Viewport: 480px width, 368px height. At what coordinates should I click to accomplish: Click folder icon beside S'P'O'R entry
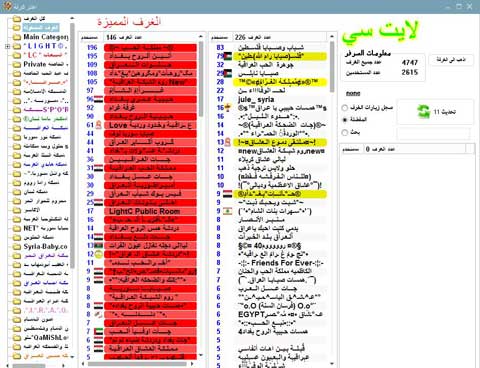(17, 110)
